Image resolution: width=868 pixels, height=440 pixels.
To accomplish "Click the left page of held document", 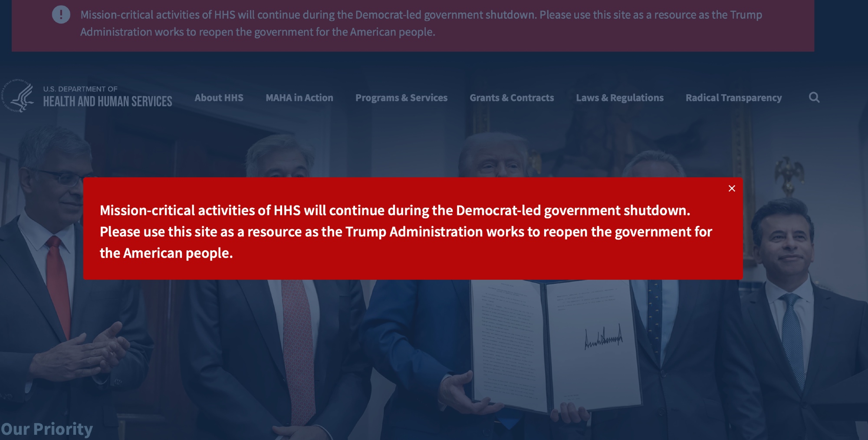I will coord(508,343).
